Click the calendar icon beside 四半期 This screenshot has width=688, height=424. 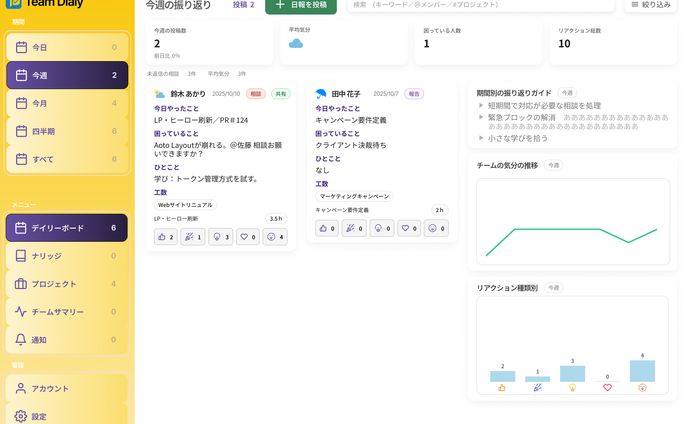(21, 131)
